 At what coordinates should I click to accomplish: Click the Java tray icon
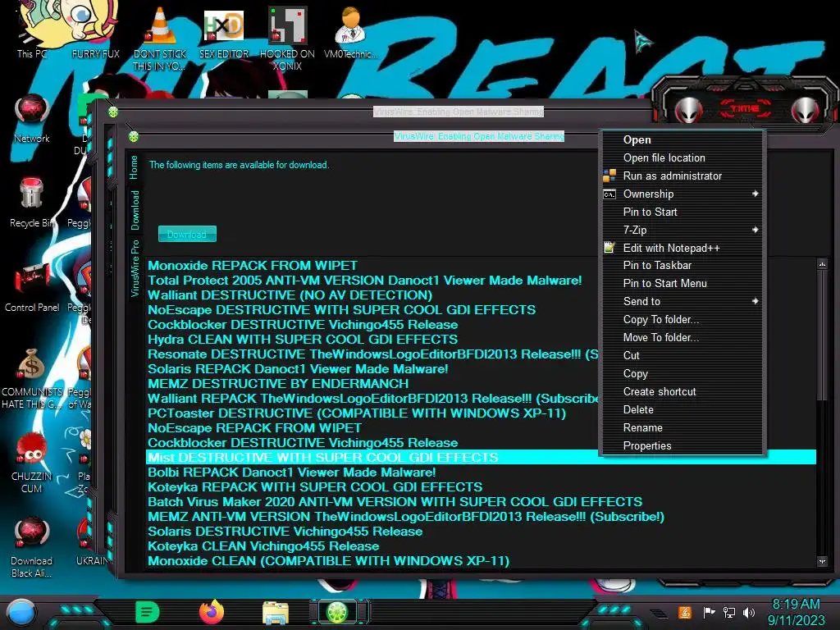pyautogui.click(x=685, y=612)
